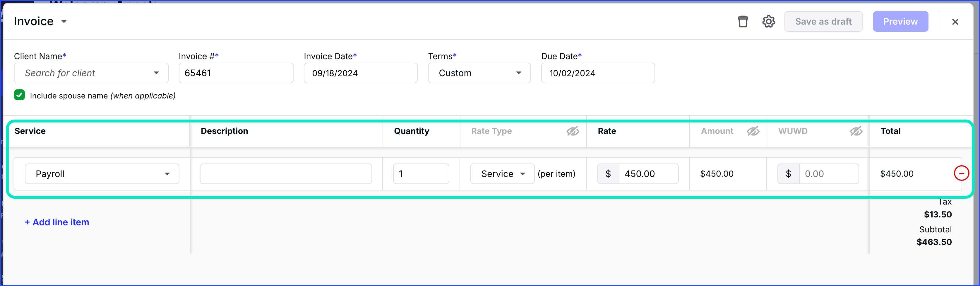Click the Preview button
The height and width of the screenshot is (286, 980).
coord(900,22)
